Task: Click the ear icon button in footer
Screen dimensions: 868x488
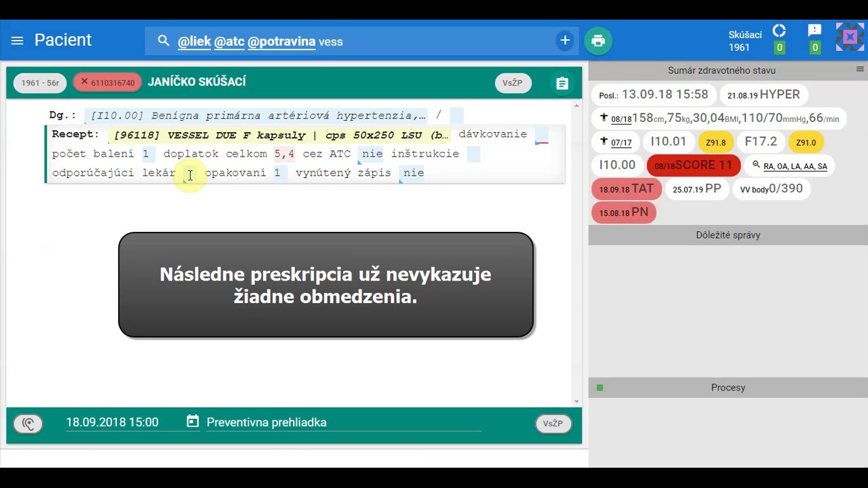Action: (x=28, y=424)
